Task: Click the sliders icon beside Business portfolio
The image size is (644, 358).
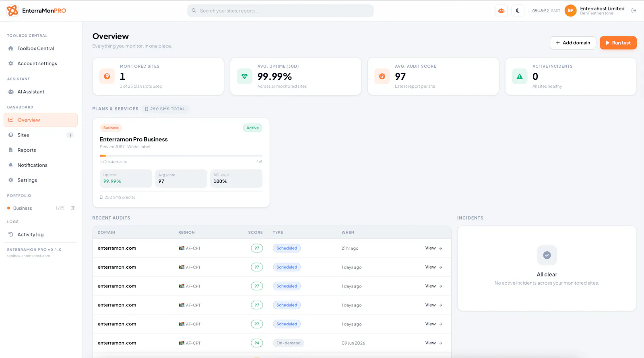Action: click(73, 208)
